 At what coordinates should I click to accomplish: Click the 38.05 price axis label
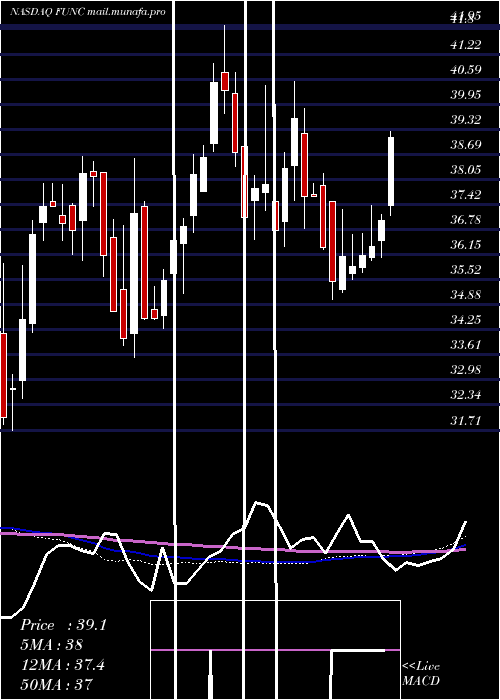coord(466,170)
